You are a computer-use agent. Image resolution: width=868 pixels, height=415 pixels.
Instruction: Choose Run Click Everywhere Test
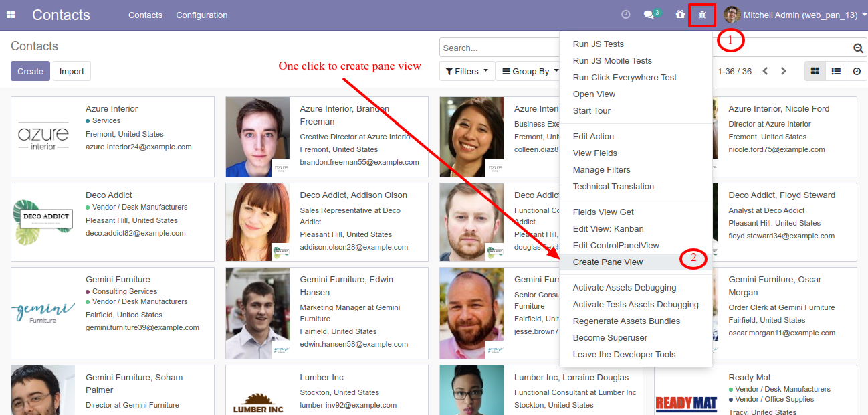coord(625,78)
